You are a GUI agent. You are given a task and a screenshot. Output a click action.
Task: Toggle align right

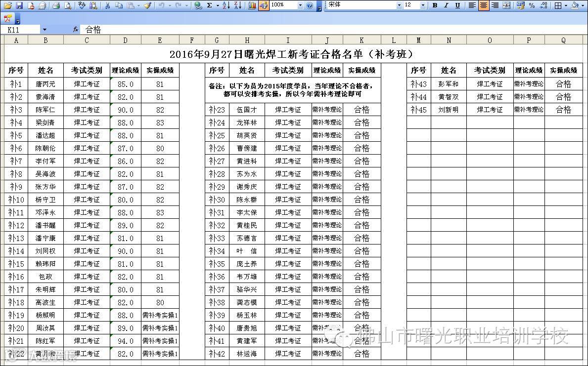(x=495, y=5)
